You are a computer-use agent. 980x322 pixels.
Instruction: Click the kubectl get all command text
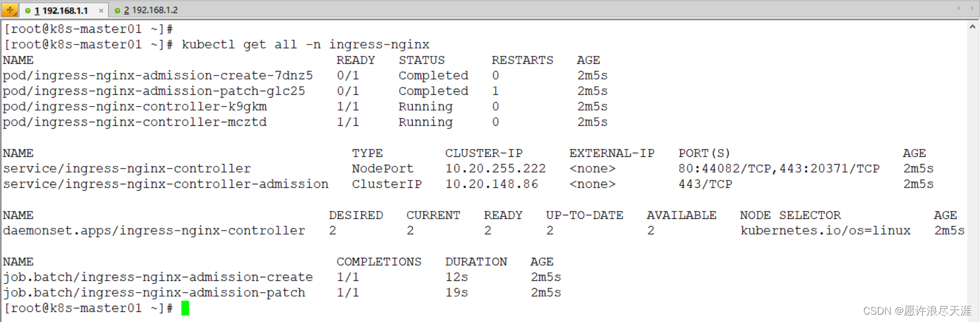pyautogui.click(x=305, y=45)
